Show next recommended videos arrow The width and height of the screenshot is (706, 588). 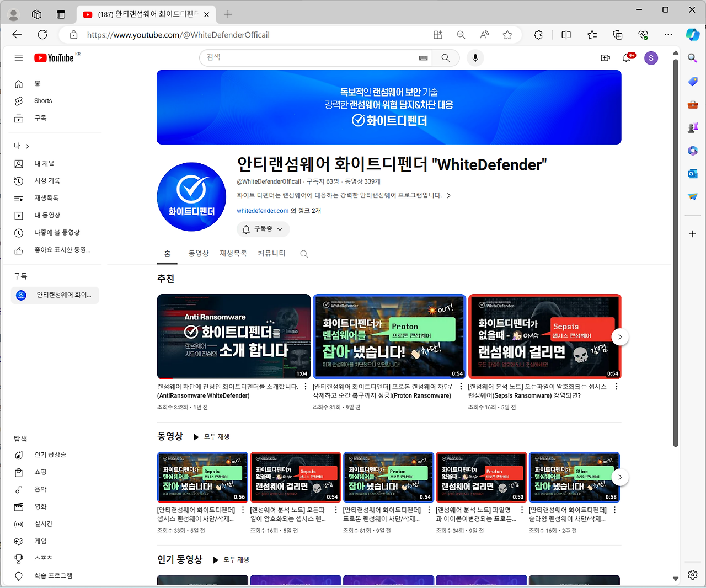[620, 336]
